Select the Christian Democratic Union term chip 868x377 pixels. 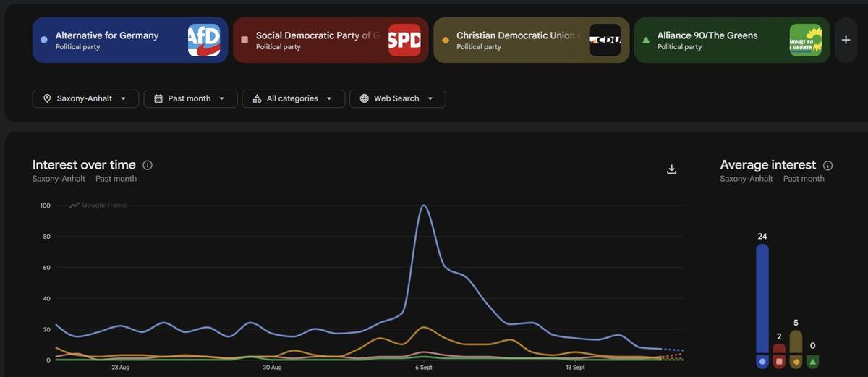532,40
